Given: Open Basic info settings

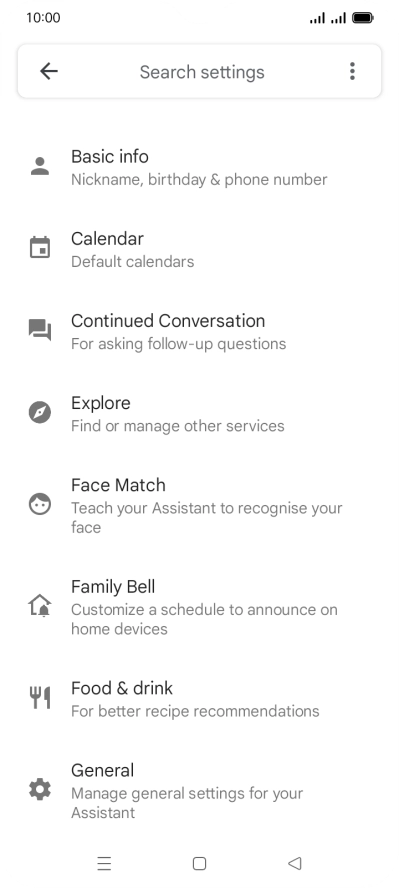Looking at the screenshot, I should 199,167.
